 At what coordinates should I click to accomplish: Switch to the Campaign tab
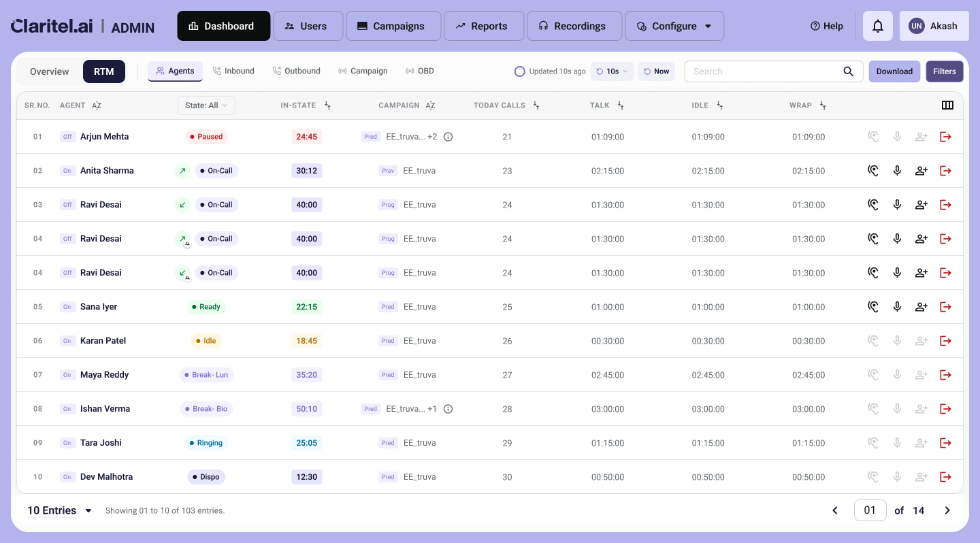pyautogui.click(x=363, y=71)
